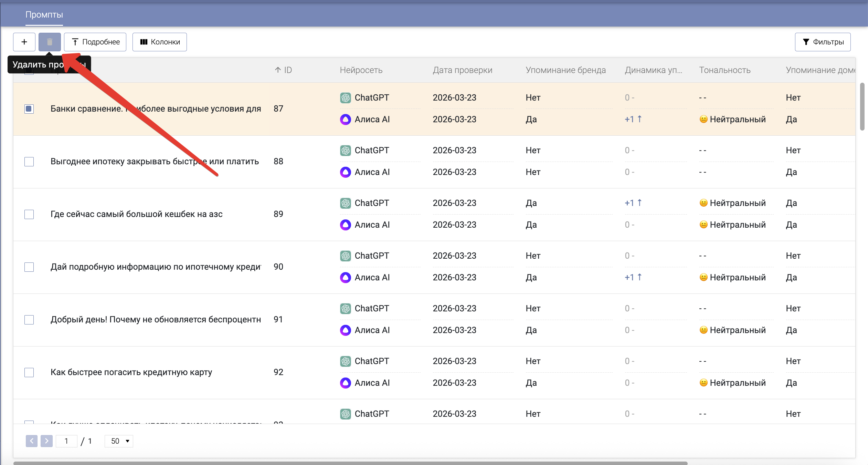Viewport: 868px width, 465px height.
Task: Click next page arrow in pagination
Action: tap(46, 441)
